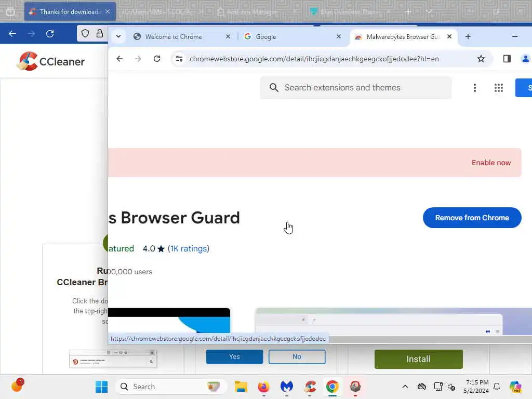Open Malwarebytes screenshot thumbnail with blue graphic
The height and width of the screenshot is (399, 532).
point(169,321)
